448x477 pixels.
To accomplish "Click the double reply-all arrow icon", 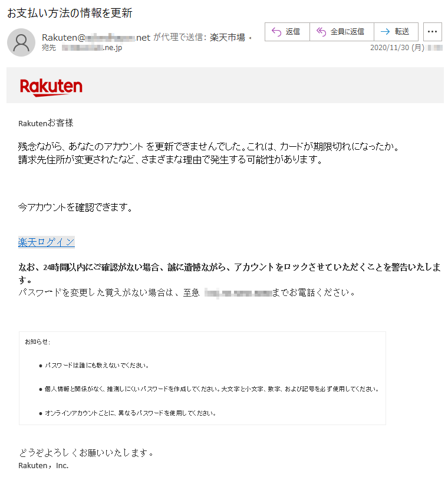I will point(321,32).
